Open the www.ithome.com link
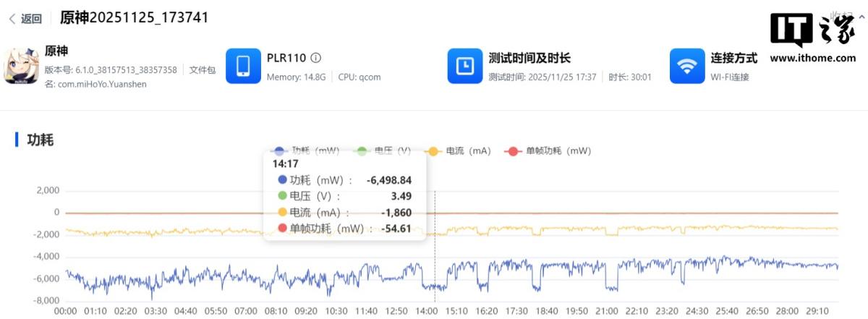868x319 pixels. point(813,58)
